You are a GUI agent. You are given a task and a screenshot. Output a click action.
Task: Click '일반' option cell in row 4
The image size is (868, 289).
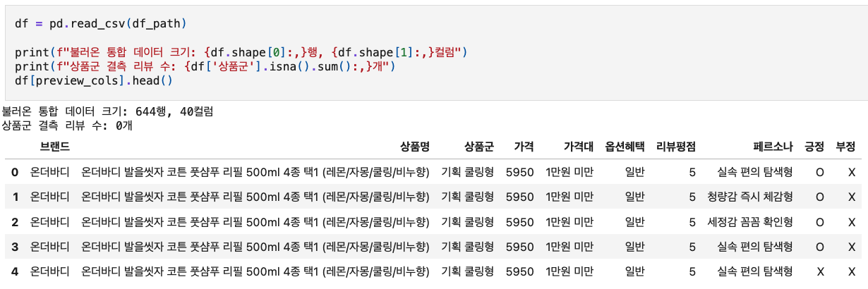(635, 271)
